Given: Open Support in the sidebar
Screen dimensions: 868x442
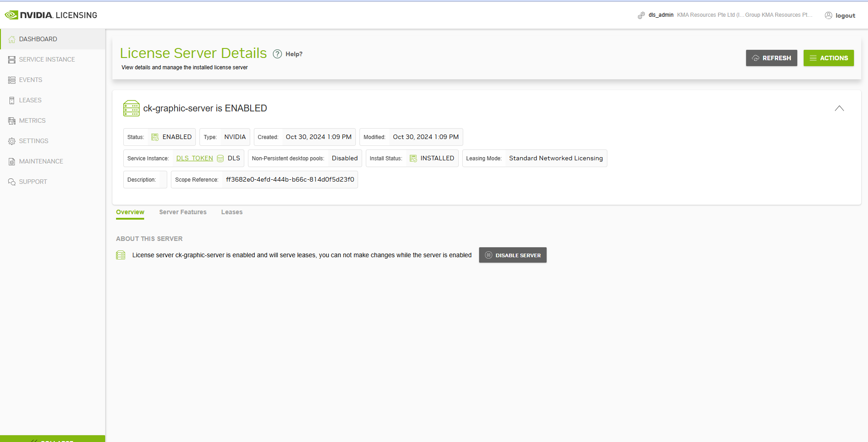Looking at the screenshot, I should (53, 182).
